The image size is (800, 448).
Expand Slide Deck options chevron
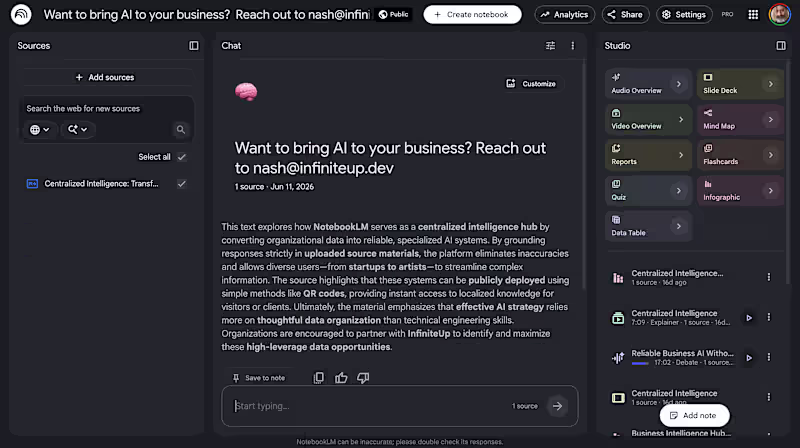(770, 84)
